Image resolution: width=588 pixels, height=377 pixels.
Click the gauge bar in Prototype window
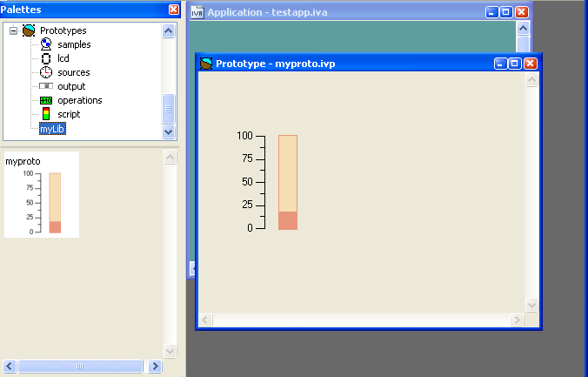[288, 182]
